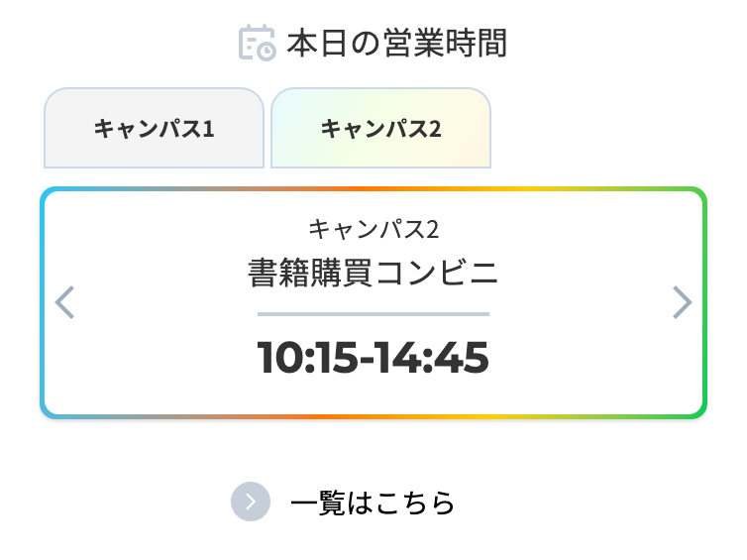This screenshot has height=560, width=747.
Task: Select the キャンパス2 tab
Action: click(x=380, y=128)
